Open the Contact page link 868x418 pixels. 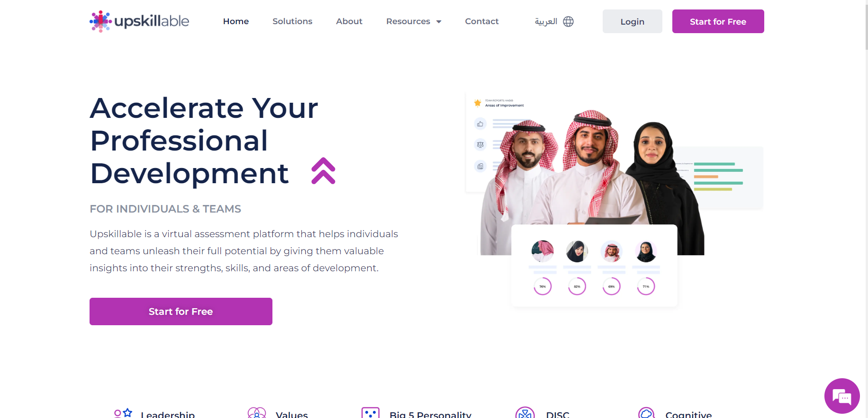click(482, 21)
